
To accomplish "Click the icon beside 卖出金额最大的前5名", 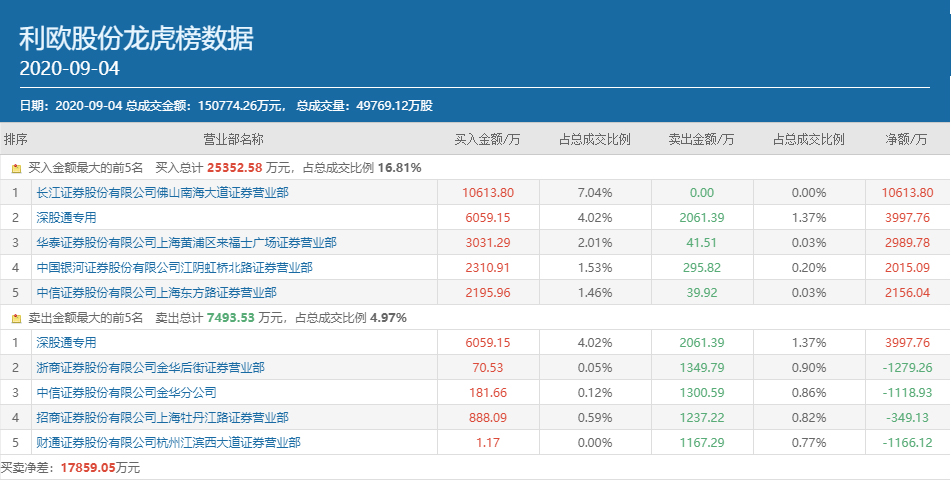I will point(16,318).
